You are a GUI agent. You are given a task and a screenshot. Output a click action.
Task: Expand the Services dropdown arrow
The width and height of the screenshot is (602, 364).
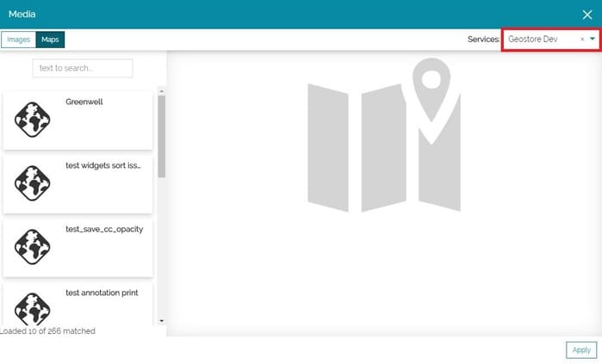pyautogui.click(x=593, y=40)
